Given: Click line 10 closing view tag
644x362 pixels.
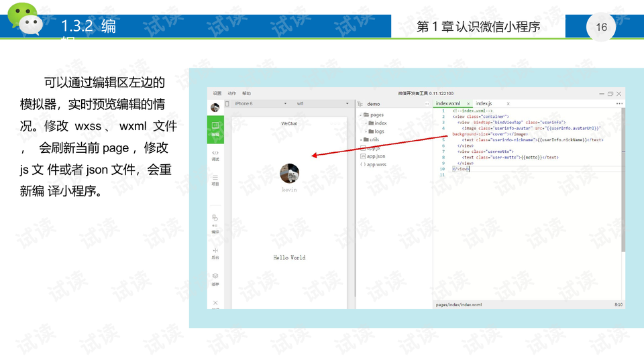Looking at the screenshot, I should (460, 169).
